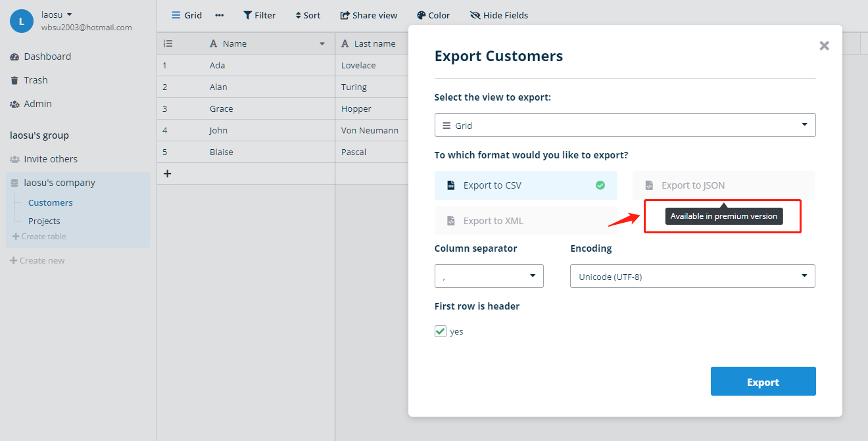Open the Color palette icon in toolbar

coord(422,15)
